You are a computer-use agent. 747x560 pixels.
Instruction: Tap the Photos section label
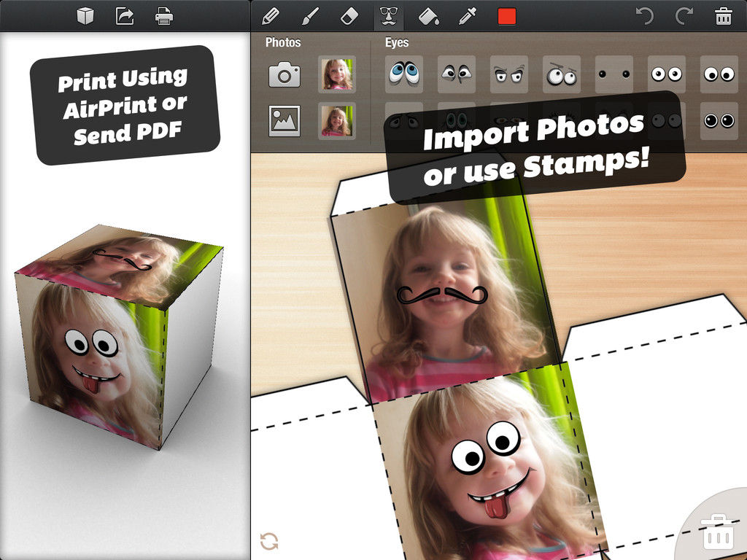point(283,42)
